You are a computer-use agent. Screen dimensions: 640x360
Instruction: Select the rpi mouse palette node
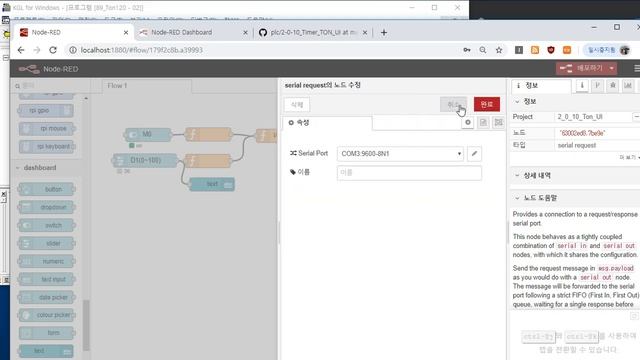click(x=47, y=129)
